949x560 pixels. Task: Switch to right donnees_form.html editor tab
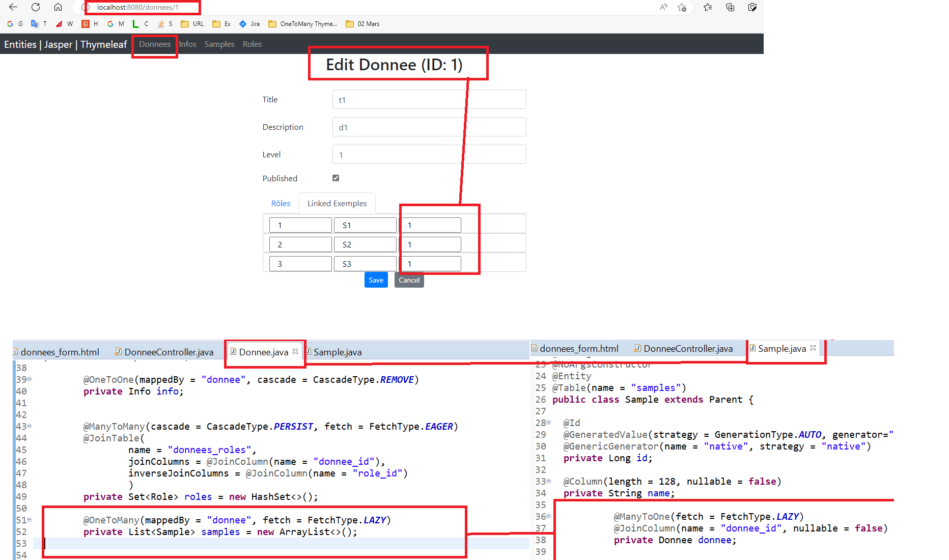575,348
